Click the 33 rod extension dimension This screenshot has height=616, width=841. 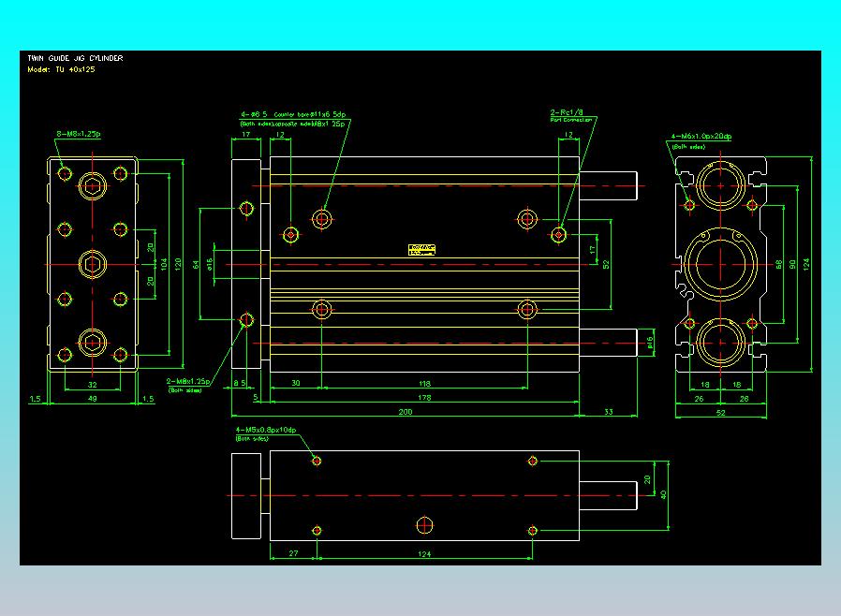pos(608,412)
